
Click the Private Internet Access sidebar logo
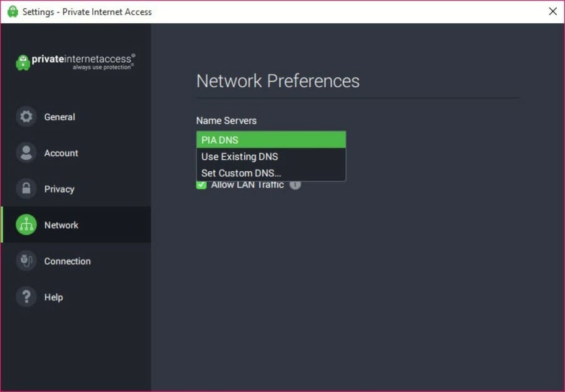coord(76,62)
